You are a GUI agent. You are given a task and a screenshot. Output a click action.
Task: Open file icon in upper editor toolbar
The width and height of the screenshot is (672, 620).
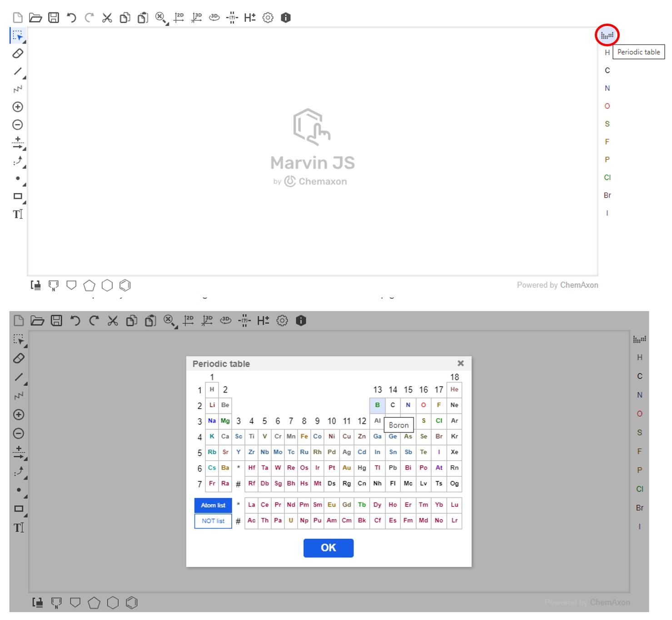tap(35, 18)
